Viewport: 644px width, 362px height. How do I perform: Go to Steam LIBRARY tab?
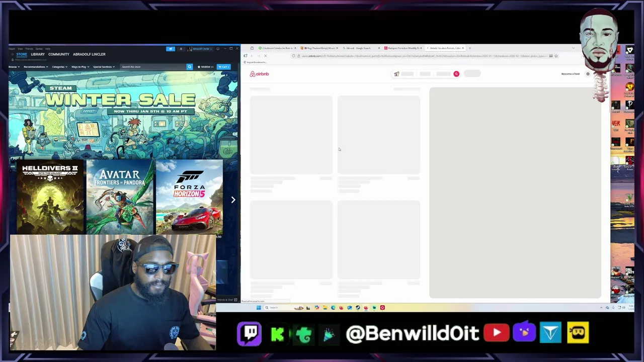pyautogui.click(x=38, y=54)
